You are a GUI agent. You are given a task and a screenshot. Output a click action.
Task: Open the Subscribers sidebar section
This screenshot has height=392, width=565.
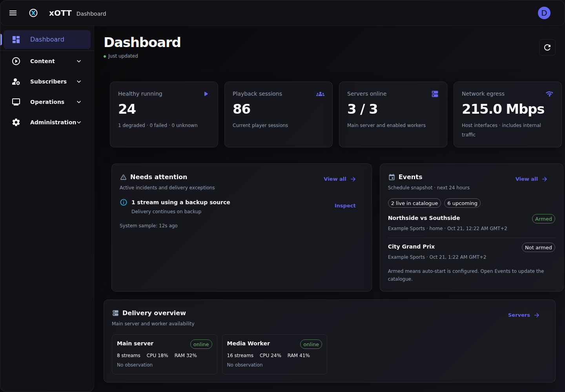point(47,82)
